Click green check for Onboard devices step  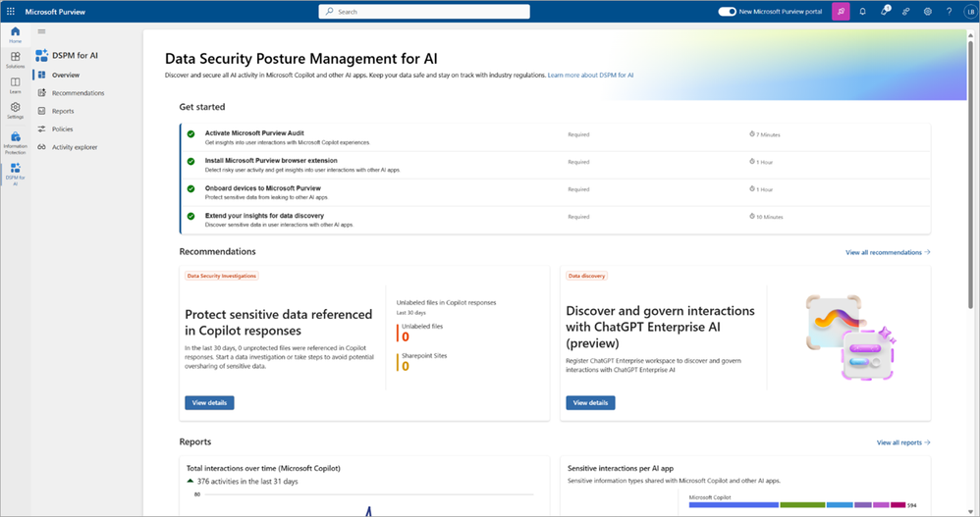191,188
